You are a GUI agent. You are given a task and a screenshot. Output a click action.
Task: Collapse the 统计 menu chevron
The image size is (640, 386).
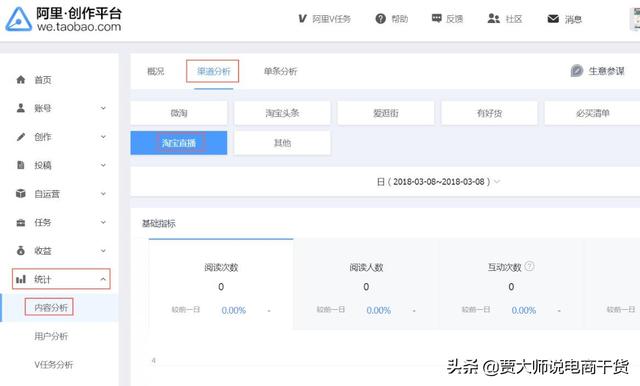[x=103, y=279]
